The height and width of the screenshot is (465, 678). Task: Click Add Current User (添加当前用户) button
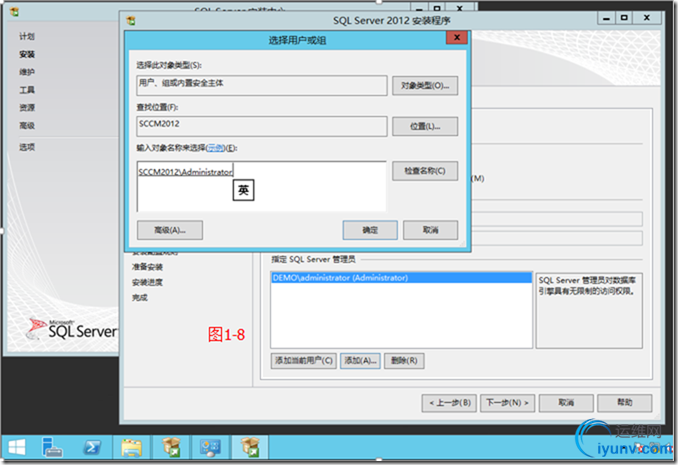point(304,361)
